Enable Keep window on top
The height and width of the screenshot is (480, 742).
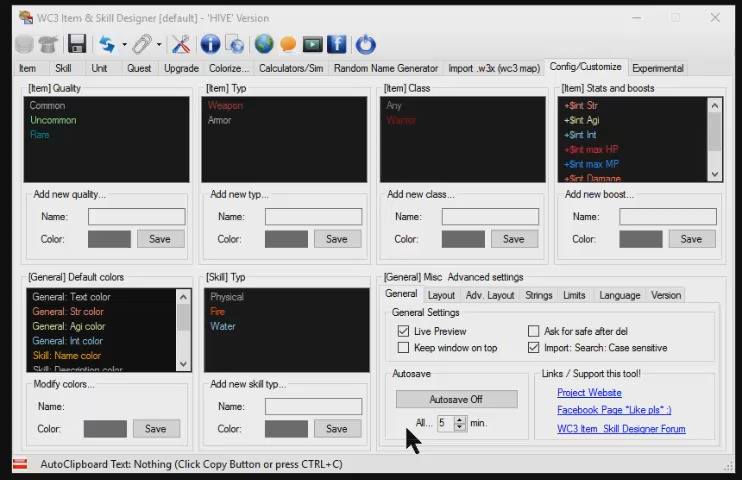pyautogui.click(x=403, y=347)
